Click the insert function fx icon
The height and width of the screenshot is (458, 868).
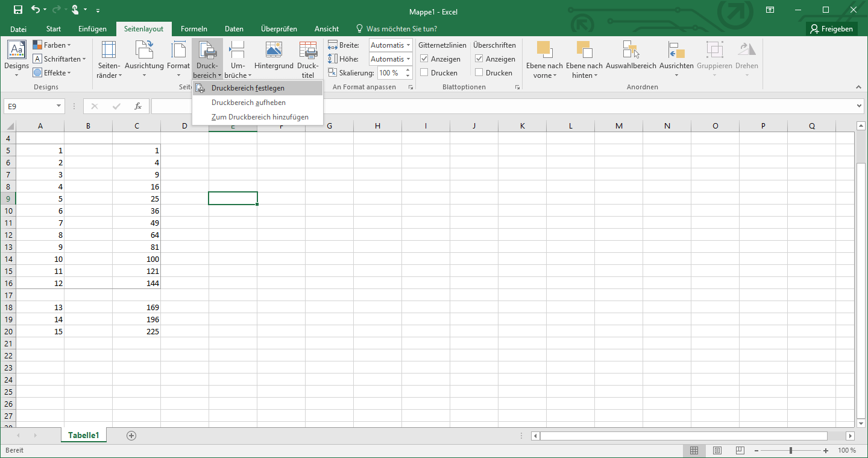click(138, 106)
